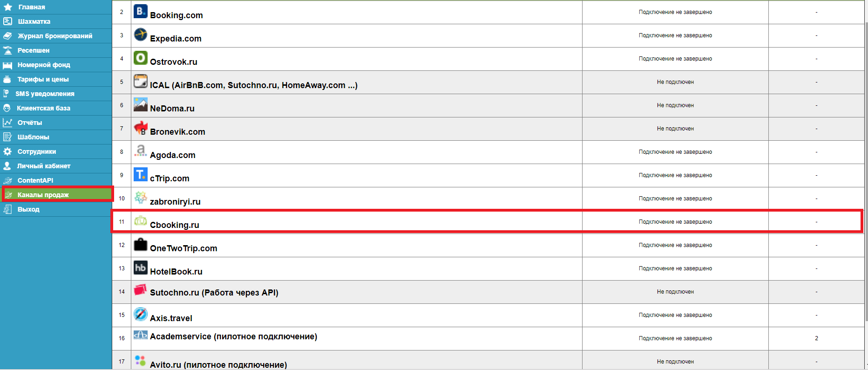Click the Axis.travel compass icon
Screen dimensions: 868x371
tap(140, 314)
